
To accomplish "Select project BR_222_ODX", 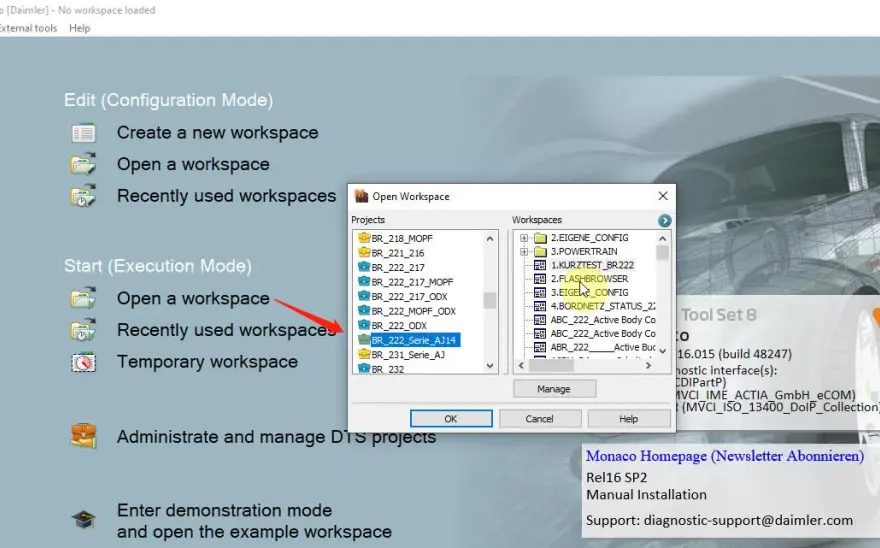I will click(x=399, y=326).
